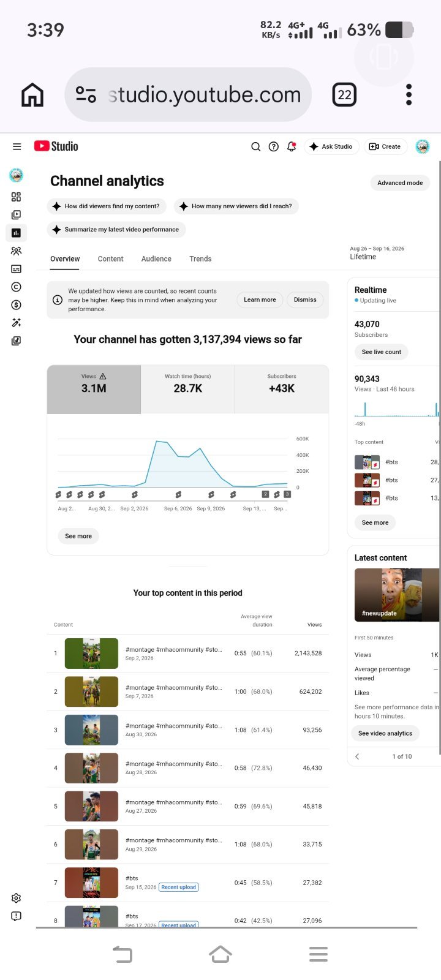Viewport: 441px width, 980px height.
Task: Open channel avatar in the sidebar
Action: 17,176
